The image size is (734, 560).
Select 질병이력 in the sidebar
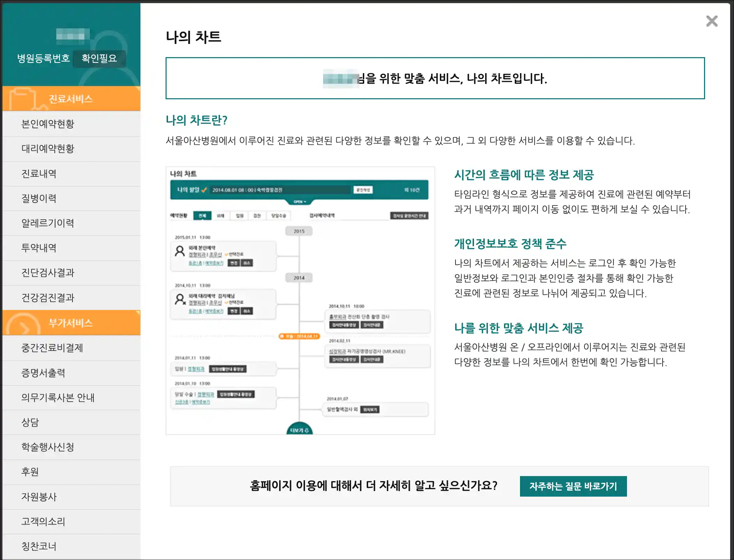click(x=71, y=199)
